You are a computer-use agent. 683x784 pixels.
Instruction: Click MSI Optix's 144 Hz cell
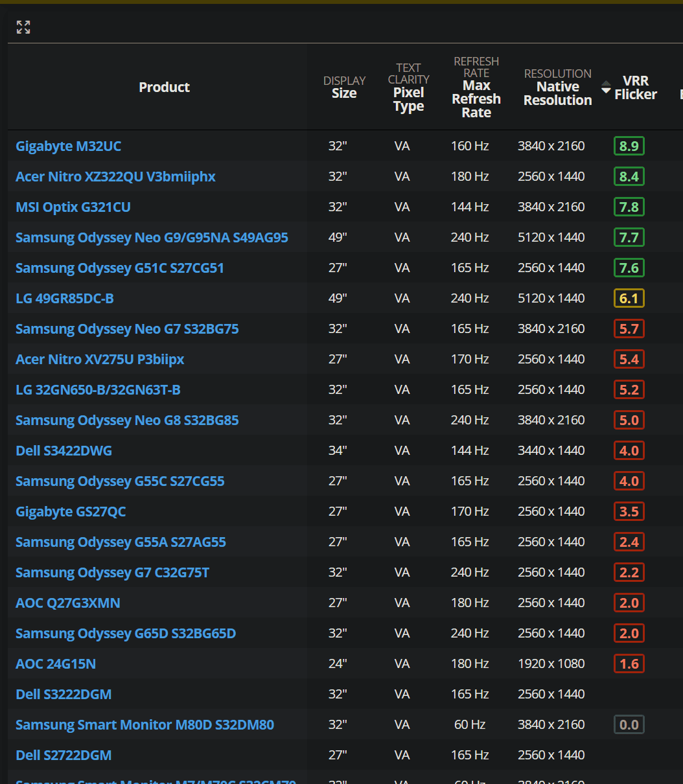point(470,207)
